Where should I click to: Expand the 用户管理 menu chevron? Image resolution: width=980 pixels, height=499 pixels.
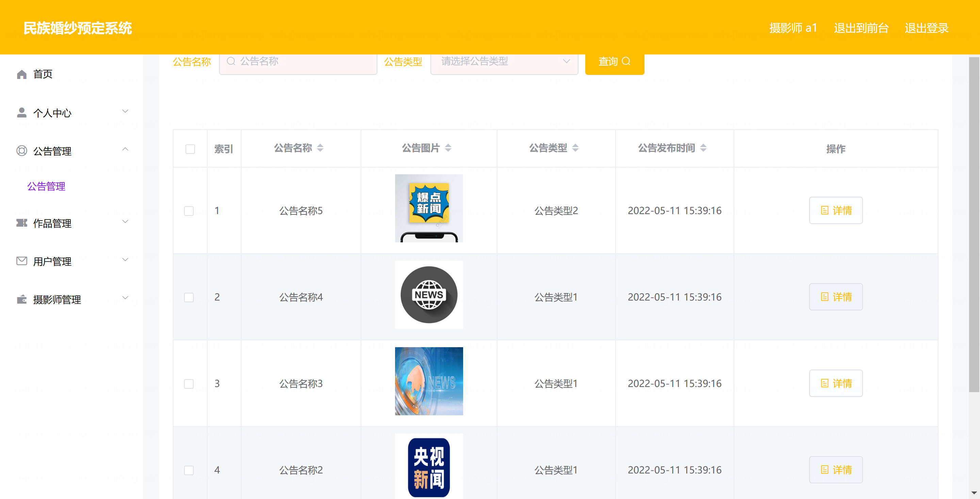click(x=125, y=260)
